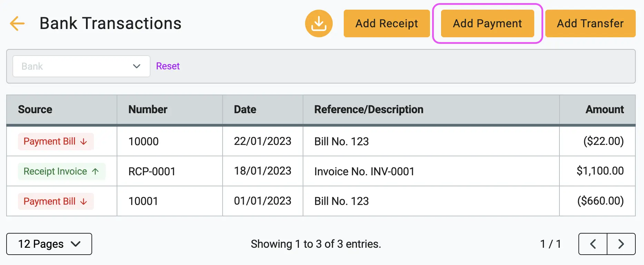Viewport: 644px width, 265px height.
Task: Click the 1 / 1 page indicator
Action: [550, 244]
